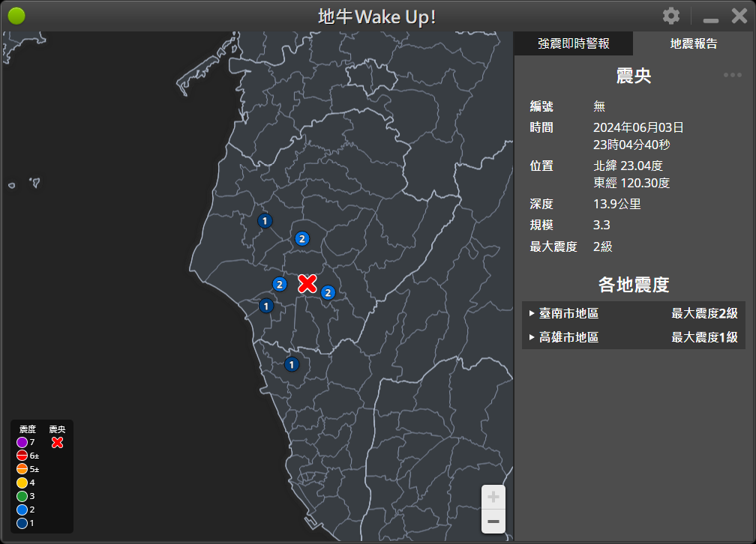Switch to the 強震即時警報 tab
756x544 pixels.
point(573,43)
